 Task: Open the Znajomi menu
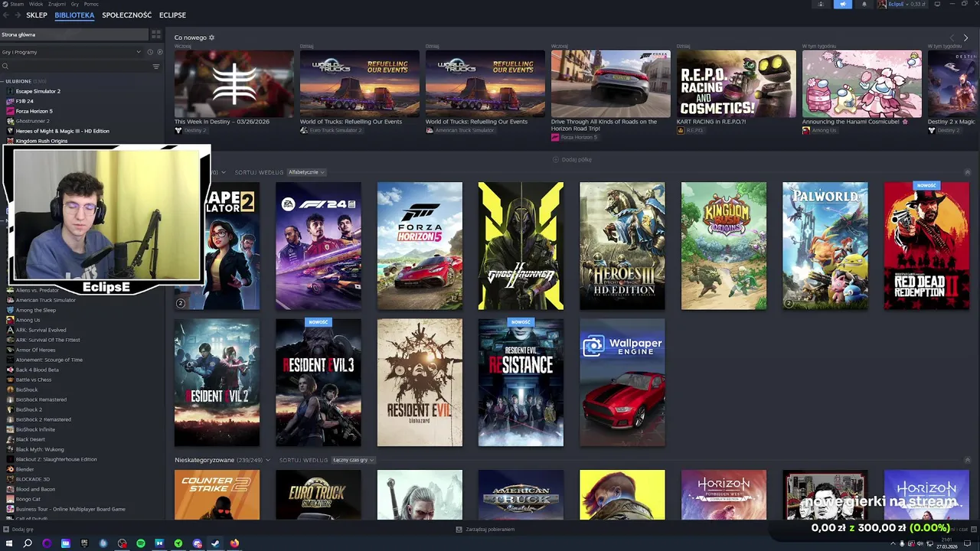(x=57, y=4)
